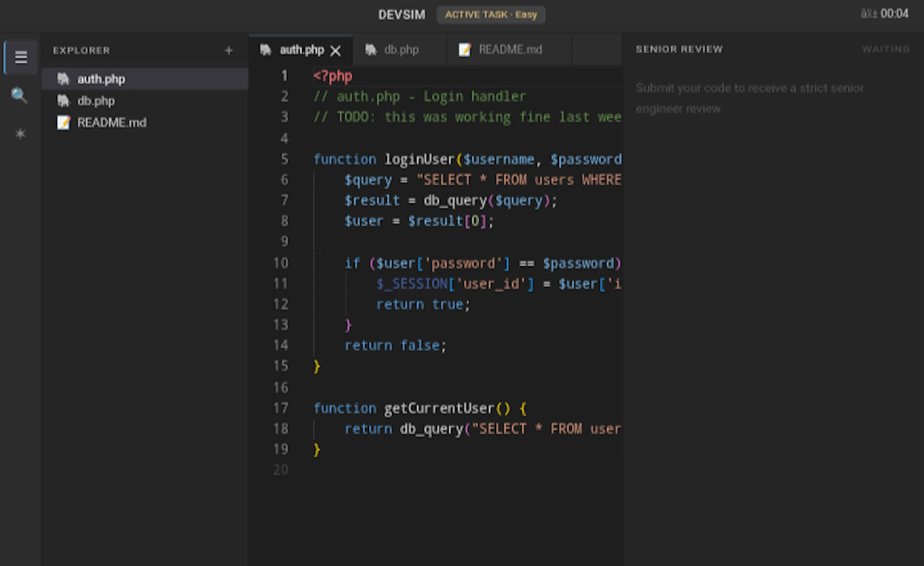The height and width of the screenshot is (566, 924).
Task: Add new file with plus icon
Action: pos(229,51)
